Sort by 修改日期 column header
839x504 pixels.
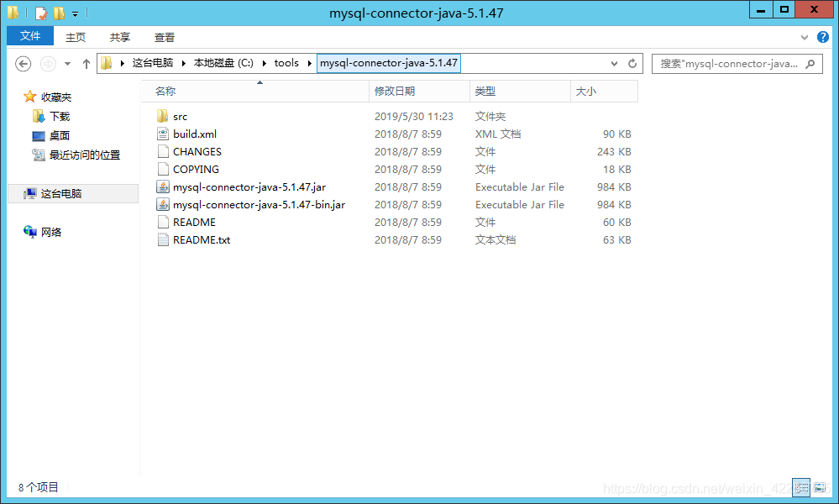click(420, 92)
